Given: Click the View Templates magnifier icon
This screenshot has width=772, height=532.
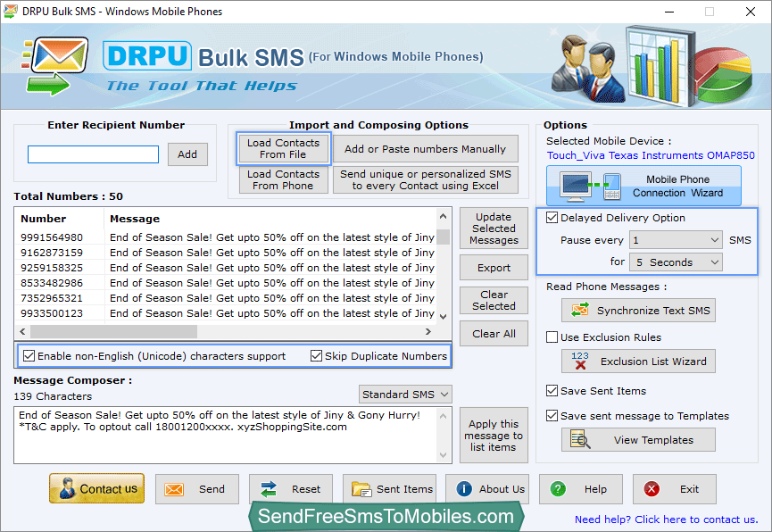Looking at the screenshot, I should click(580, 439).
